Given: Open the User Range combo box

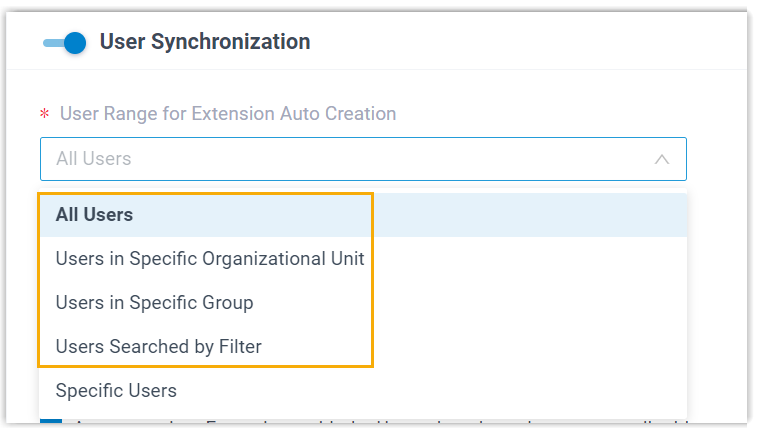Looking at the screenshot, I should 363,159.
